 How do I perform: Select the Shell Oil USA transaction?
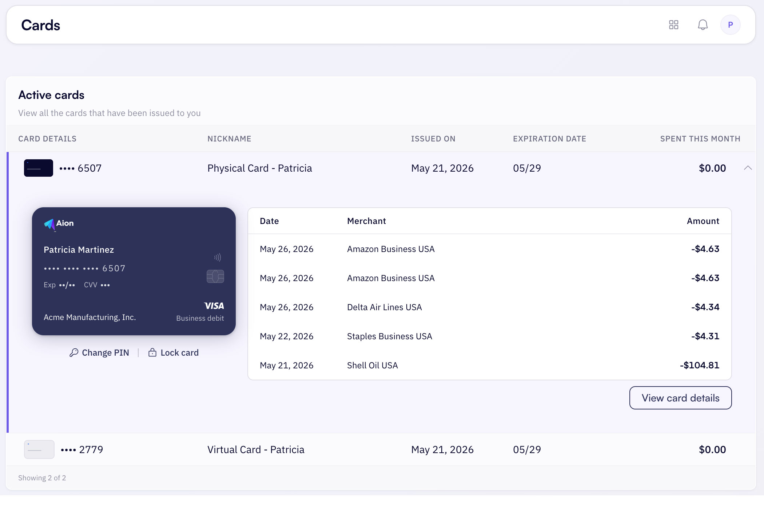click(489, 365)
